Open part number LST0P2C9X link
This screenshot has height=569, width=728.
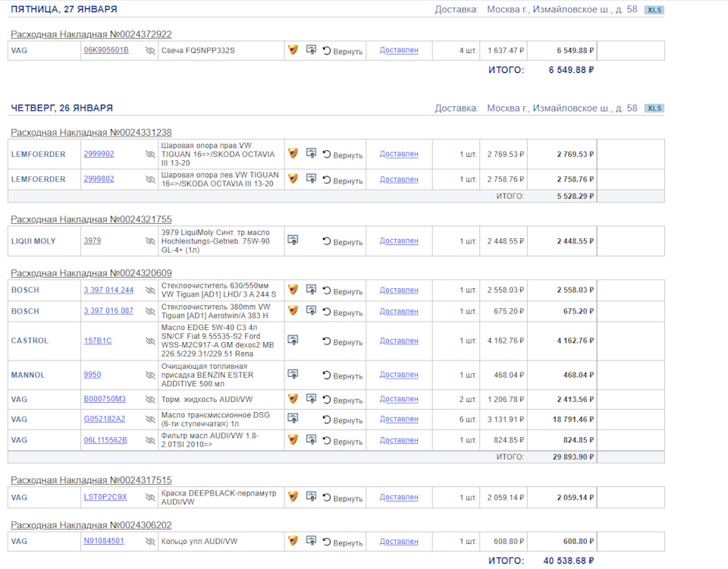pyautogui.click(x=105, y=497)
